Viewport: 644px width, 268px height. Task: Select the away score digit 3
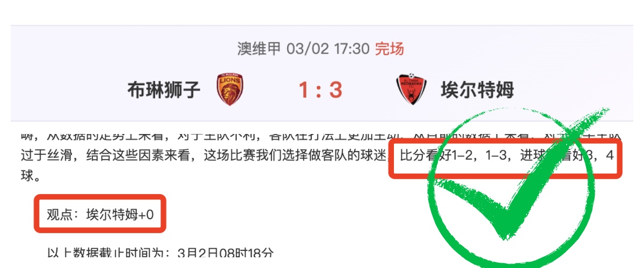click(x=336, y=90)
